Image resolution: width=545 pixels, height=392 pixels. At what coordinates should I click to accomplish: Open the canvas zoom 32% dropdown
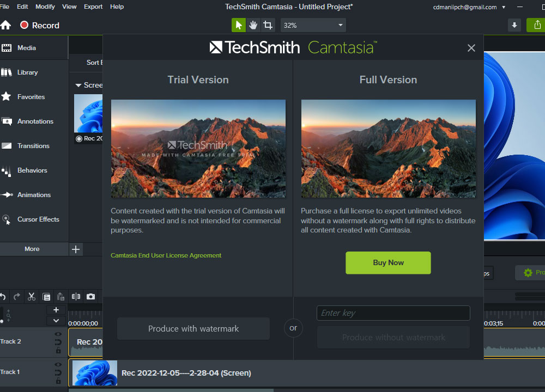313,26
